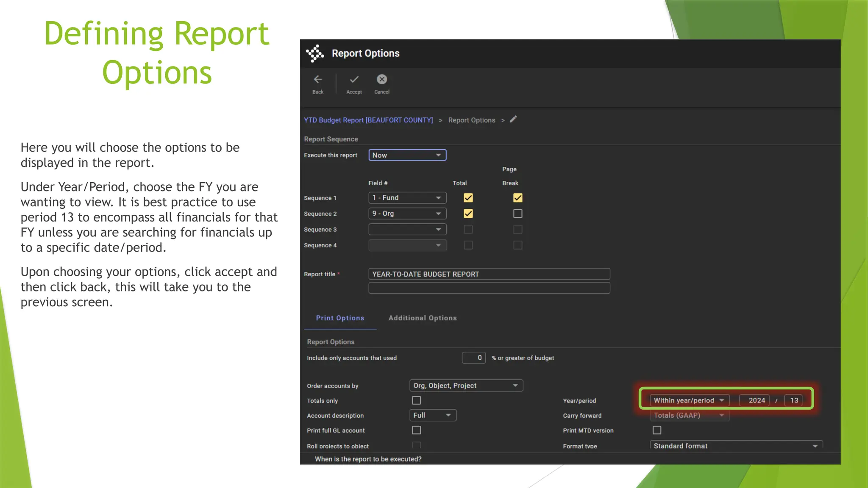
Task: Open Within year/period dropdown
Action: pos(689,400)
